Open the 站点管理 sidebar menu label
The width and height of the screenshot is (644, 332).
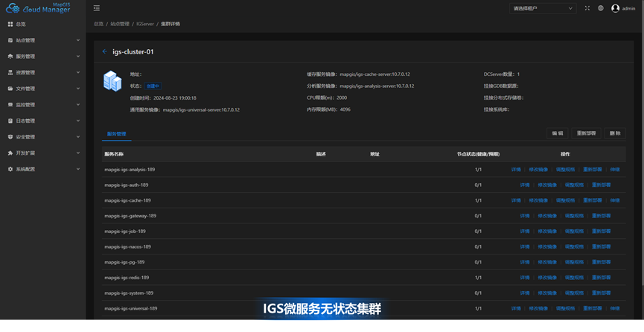point(25,40)
